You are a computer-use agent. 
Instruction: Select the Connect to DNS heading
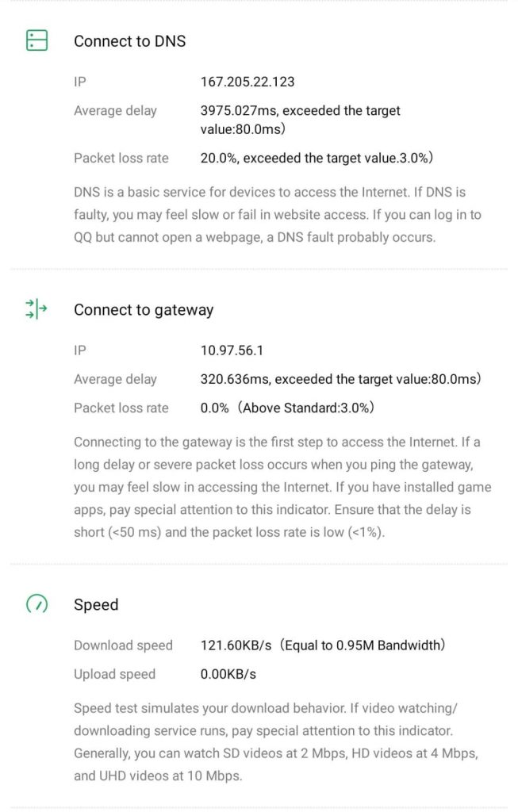[x=129, y=41]
